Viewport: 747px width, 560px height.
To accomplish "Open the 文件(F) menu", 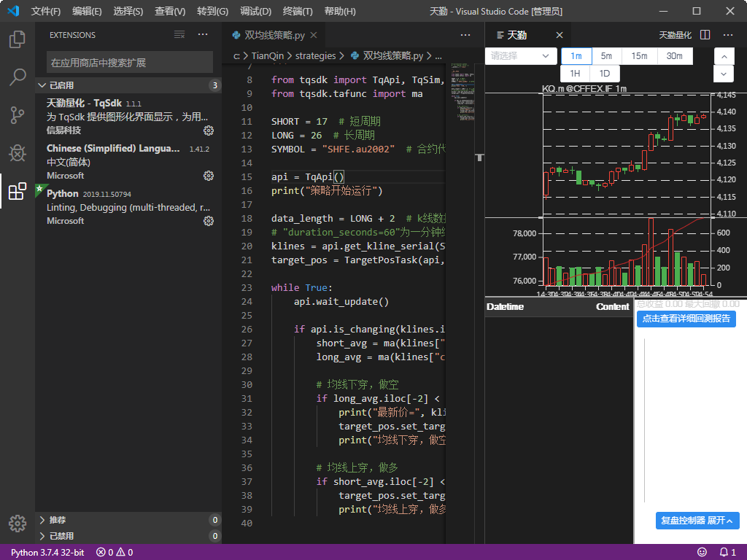I will [46, 11].
